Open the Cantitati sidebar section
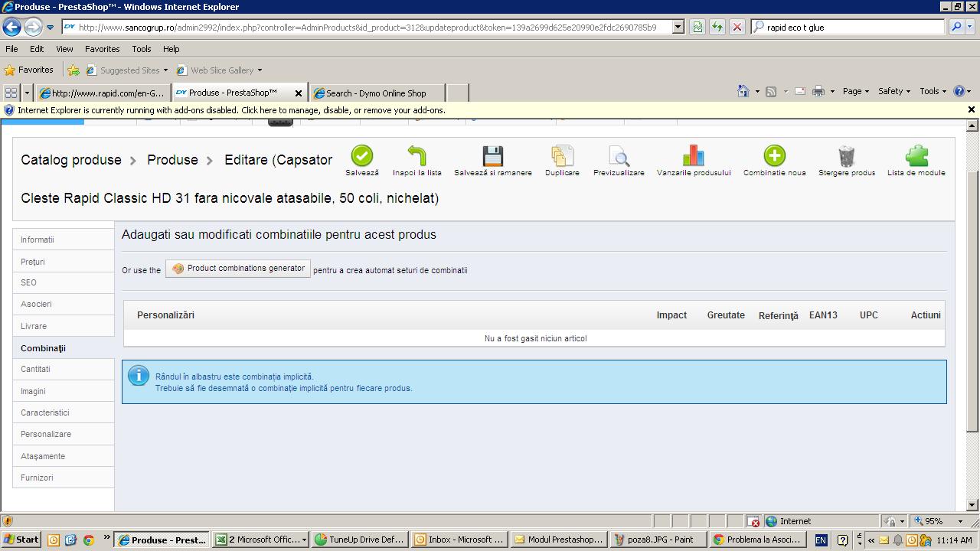Viewport: 980px width, 551px height. (64, 369)
